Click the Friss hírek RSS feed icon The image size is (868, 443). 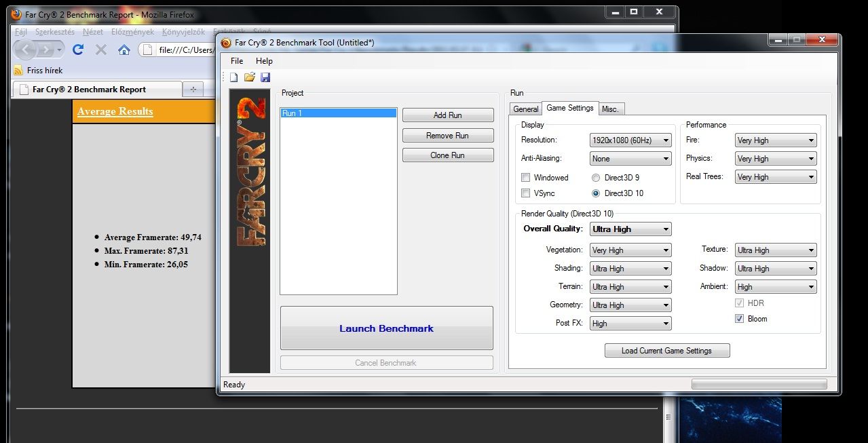[x=18, y=70]
